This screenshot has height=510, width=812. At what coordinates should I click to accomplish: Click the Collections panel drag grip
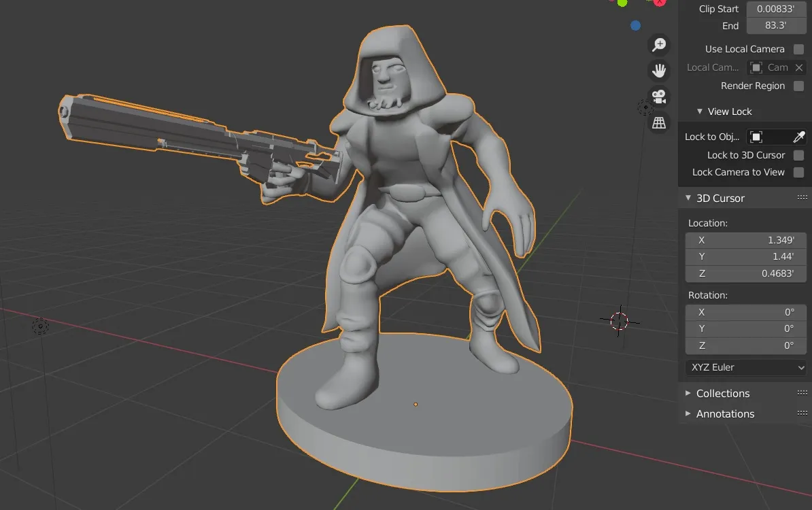click(x=802, y=393)
